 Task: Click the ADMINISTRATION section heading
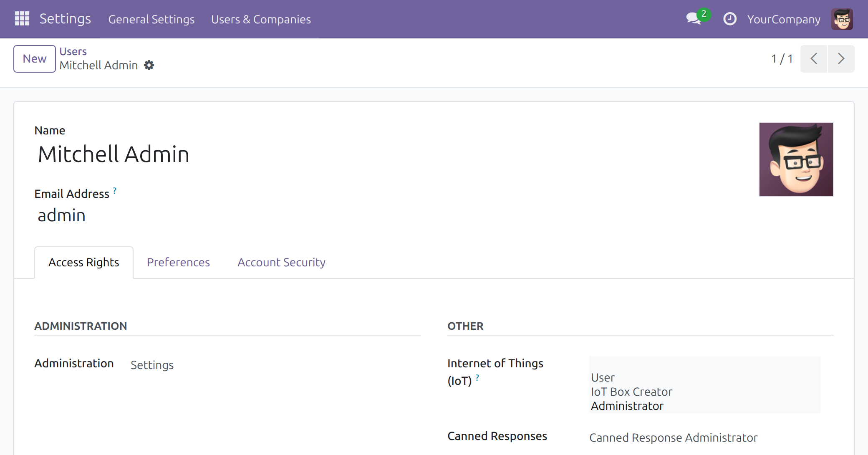click(81, 326)
